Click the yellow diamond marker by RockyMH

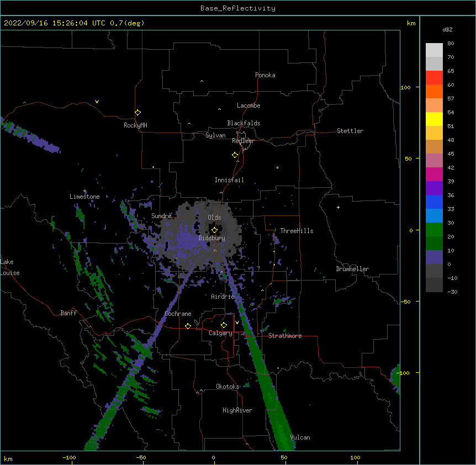point(138,112)
